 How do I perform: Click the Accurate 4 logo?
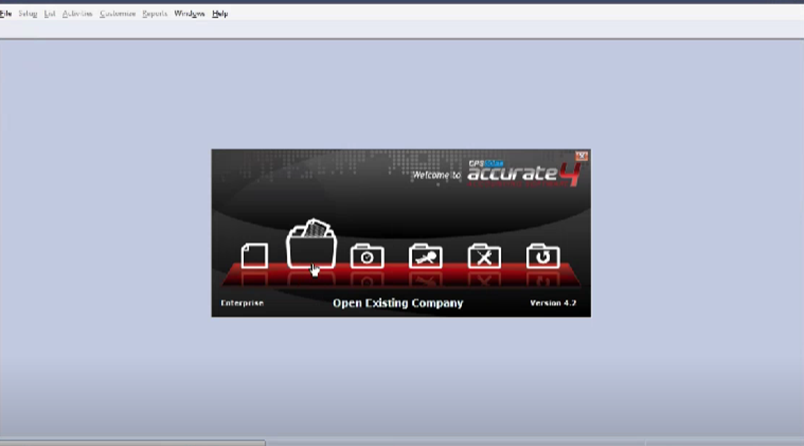coord(524,174)
